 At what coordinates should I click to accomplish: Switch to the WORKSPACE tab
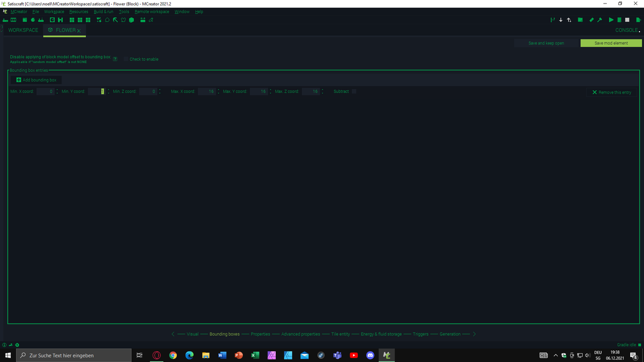click(23, 30)
